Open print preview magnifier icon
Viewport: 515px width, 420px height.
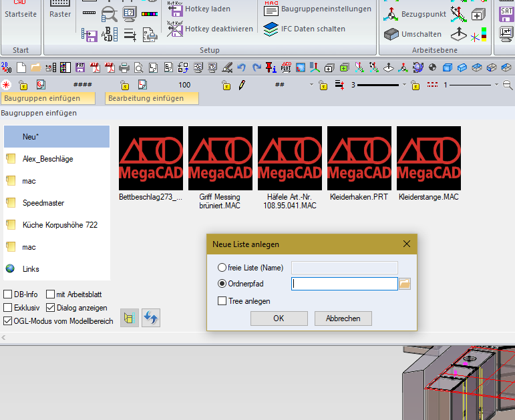139,67
